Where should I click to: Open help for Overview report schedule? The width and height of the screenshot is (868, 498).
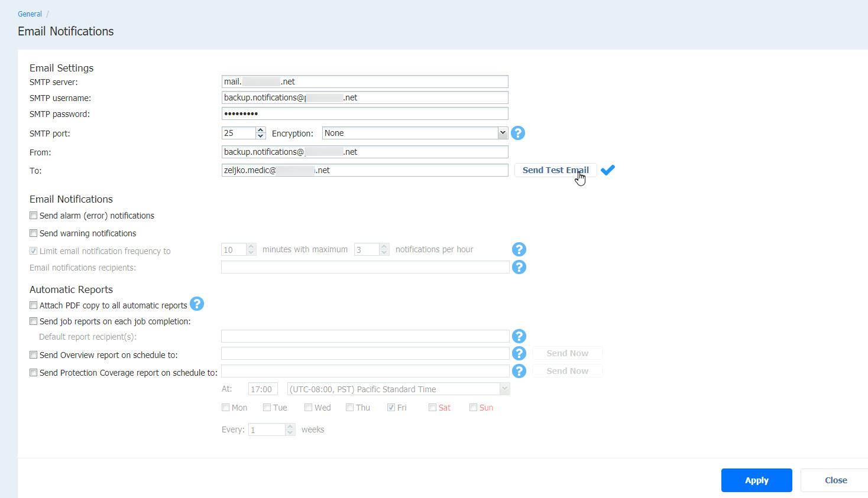coord(519,353)
